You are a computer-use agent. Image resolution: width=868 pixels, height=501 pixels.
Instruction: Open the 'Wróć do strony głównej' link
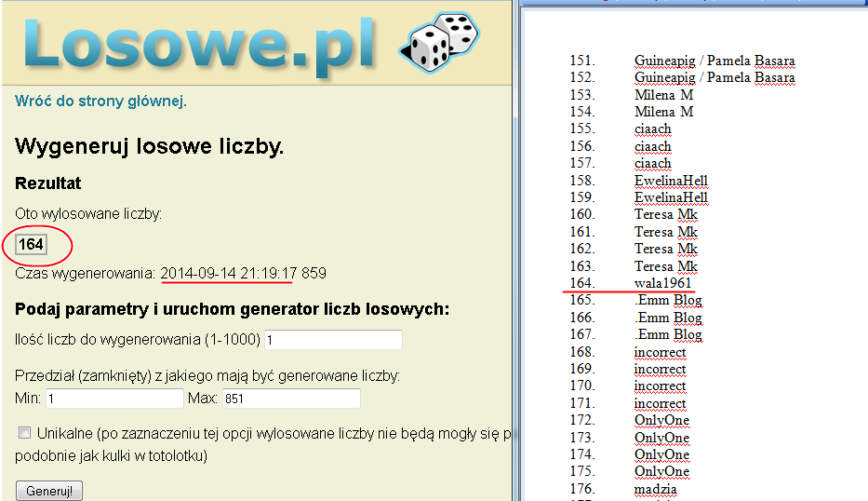pyautogui.click(x=100, y=101)
